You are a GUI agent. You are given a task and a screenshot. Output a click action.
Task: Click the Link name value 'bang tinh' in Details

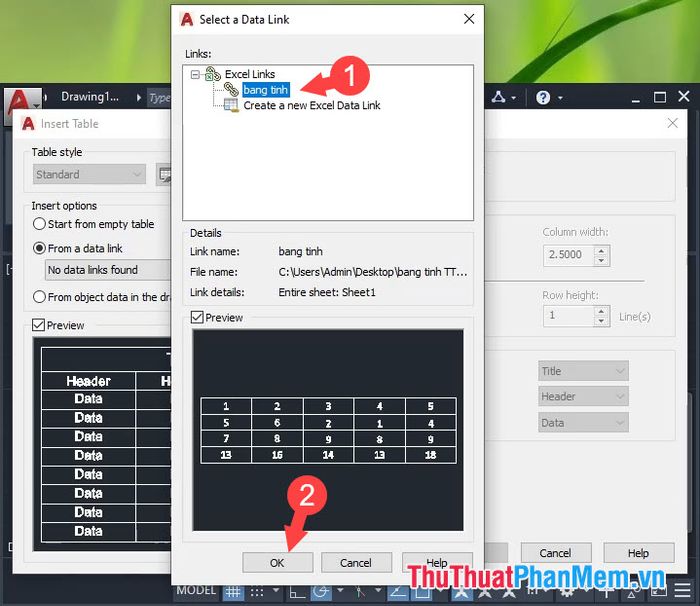click(x=300, y=251)
